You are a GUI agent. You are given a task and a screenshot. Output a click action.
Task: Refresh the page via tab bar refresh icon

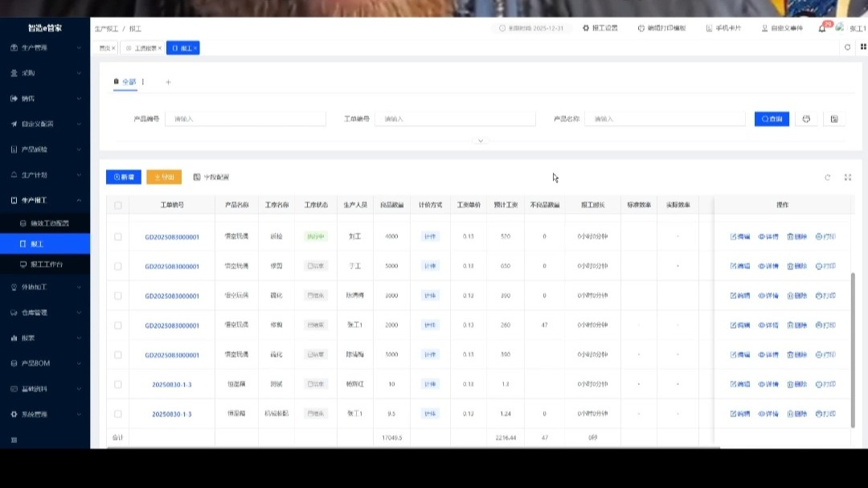click(x=848, y=47)
